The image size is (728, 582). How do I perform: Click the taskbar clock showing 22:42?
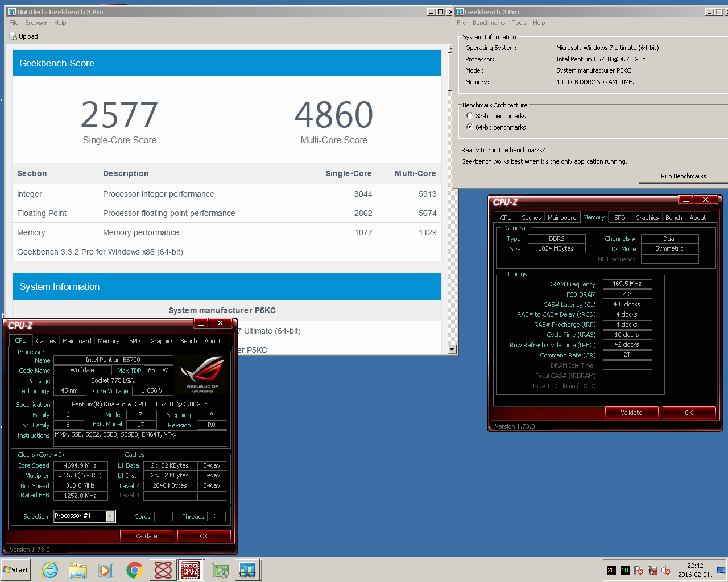(694, 570)
